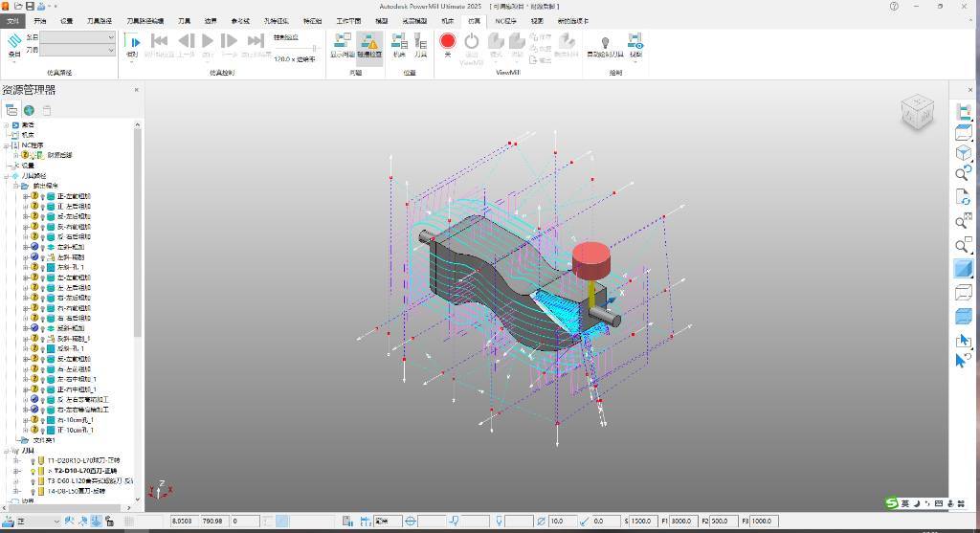980x533 pixels.
Task: Click the collision check warning icon
Action: tap(369, 42)
